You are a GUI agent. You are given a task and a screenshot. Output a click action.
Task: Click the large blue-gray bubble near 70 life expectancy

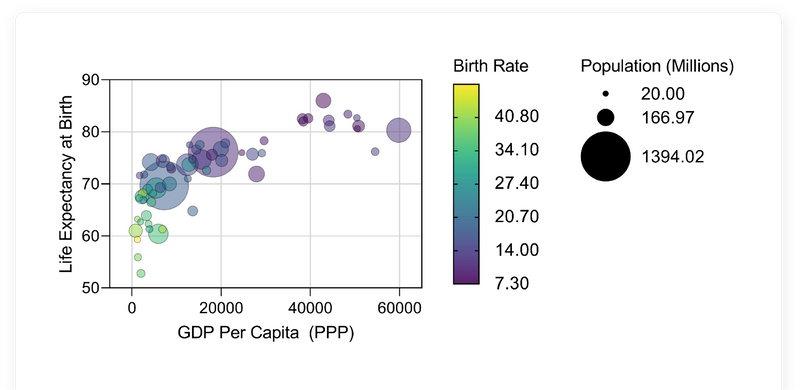pyautogui.click(x=164, y=185)
